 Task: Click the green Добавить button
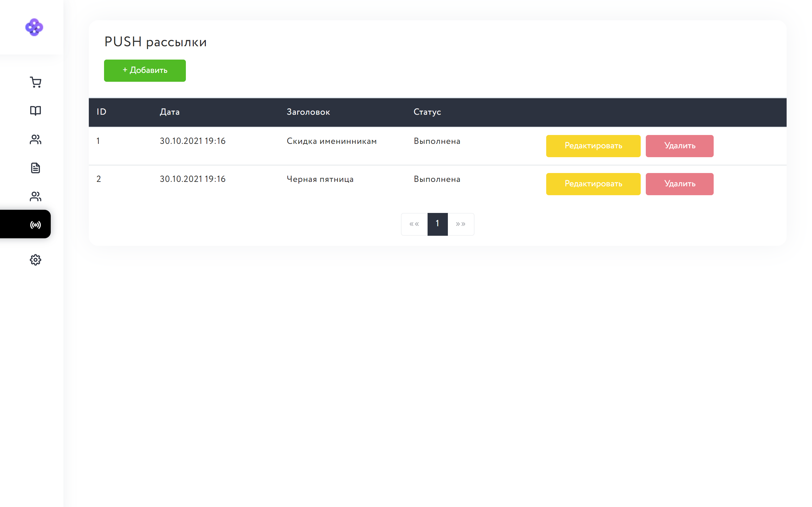(145, 70)
